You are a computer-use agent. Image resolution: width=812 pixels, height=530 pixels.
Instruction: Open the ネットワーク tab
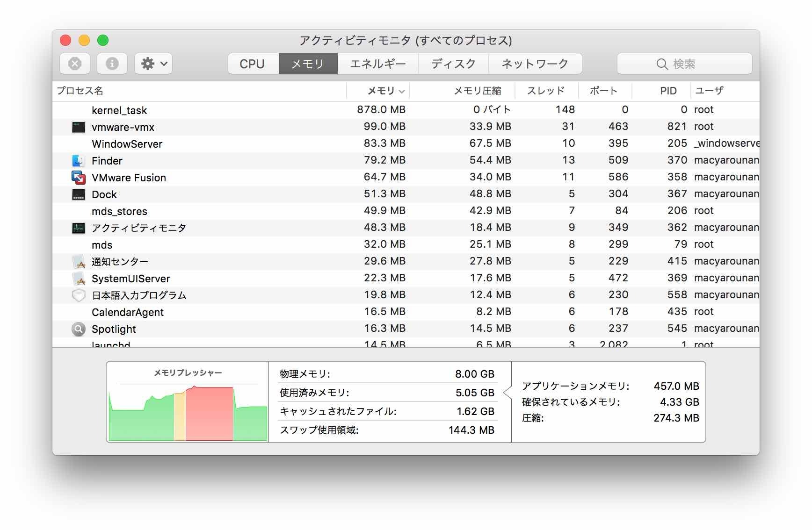pyautogui.click(x=535, y=64)
